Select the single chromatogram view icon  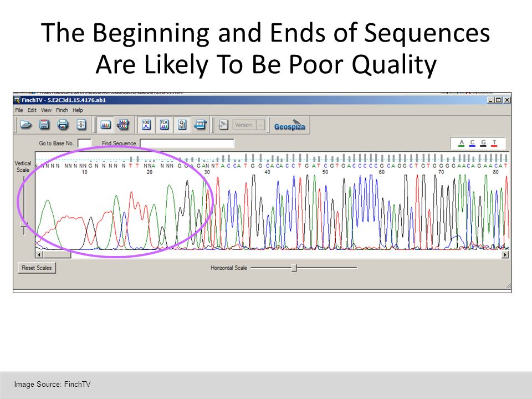click(x=105, y=125)
